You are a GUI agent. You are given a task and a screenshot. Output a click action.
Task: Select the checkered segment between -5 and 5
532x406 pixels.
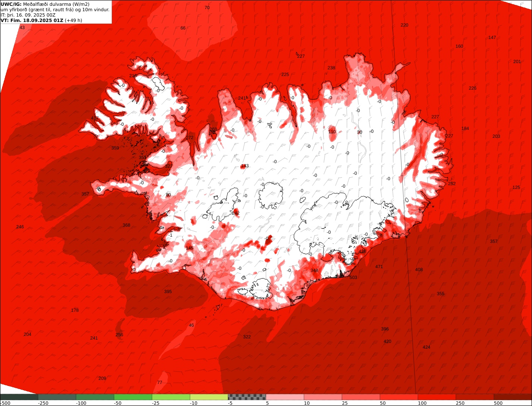247,397
